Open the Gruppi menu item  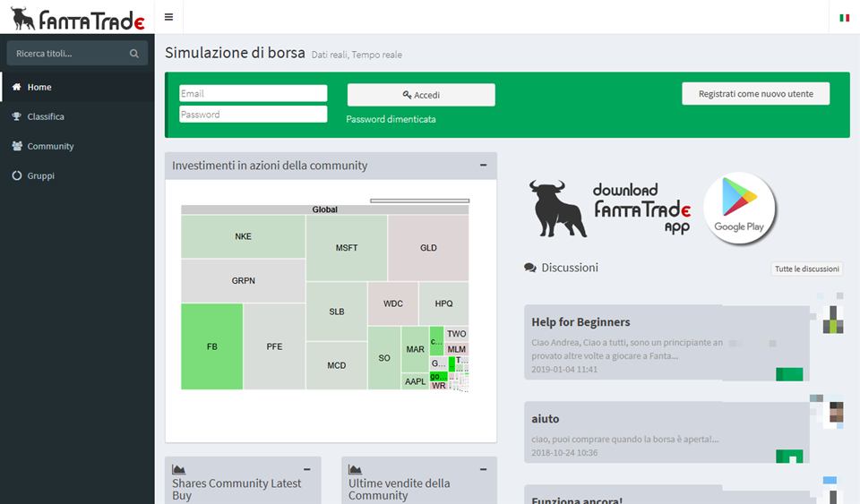click(x=77, y=175)
